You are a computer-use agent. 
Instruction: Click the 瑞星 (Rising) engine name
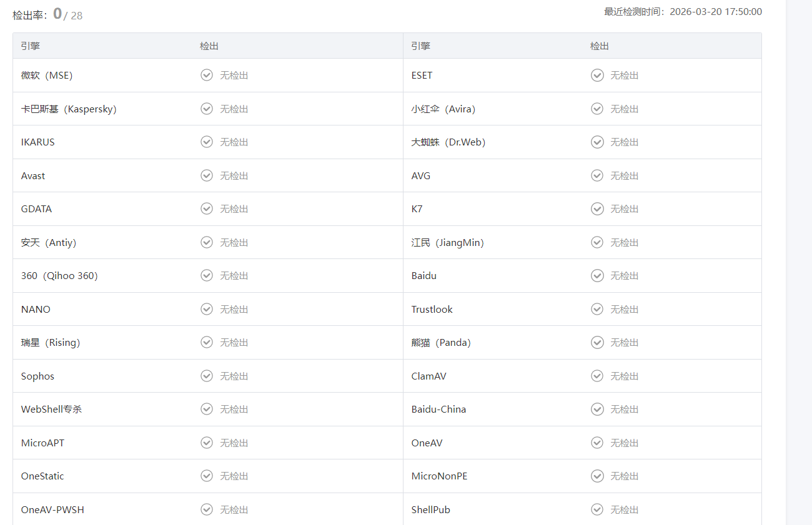point(51,342)
